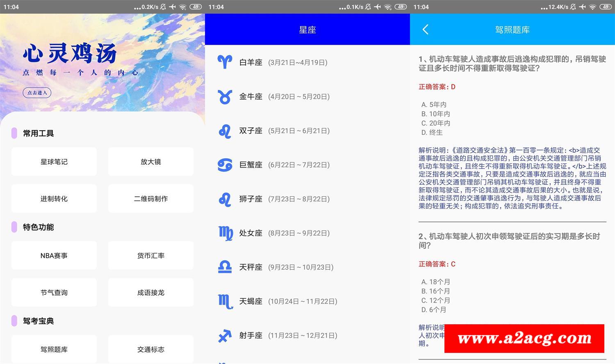Open 货币汇率 currency exchange rates
This screenshot has width=615, height=364.
(151, 256)
